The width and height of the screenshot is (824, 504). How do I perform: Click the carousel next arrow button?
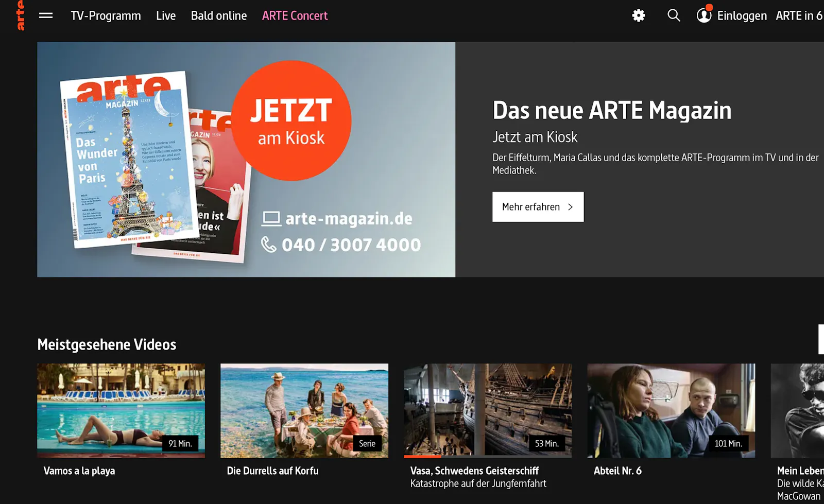pos(821,339)
